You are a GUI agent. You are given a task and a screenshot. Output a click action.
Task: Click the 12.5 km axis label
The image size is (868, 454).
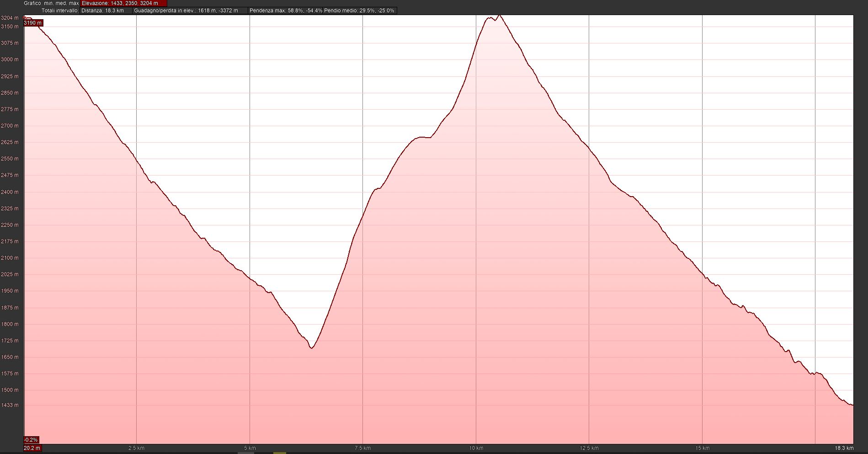pyautogui.click(x=589, y=448)
